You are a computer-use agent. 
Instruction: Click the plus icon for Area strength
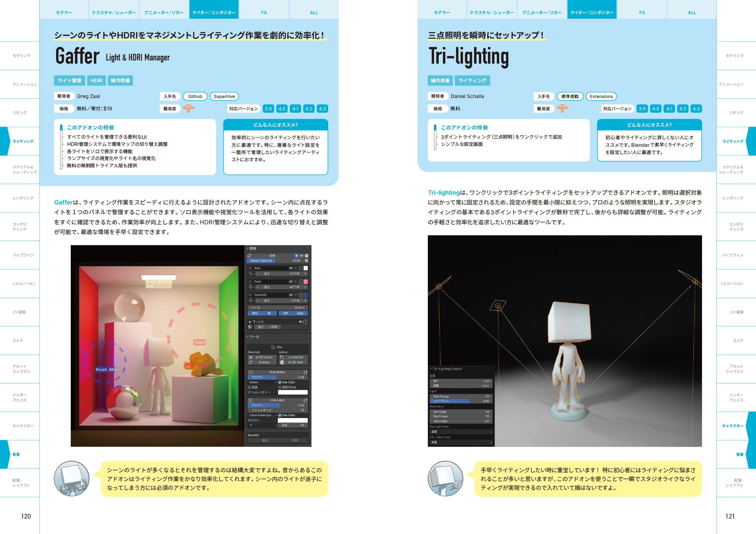click(305, 273)
